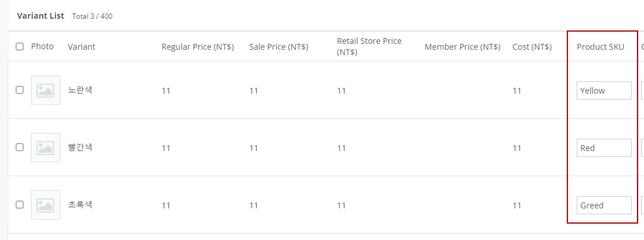Click the Member Price (NT$) column header
The image size is (644, 240).
pos(462,47)
